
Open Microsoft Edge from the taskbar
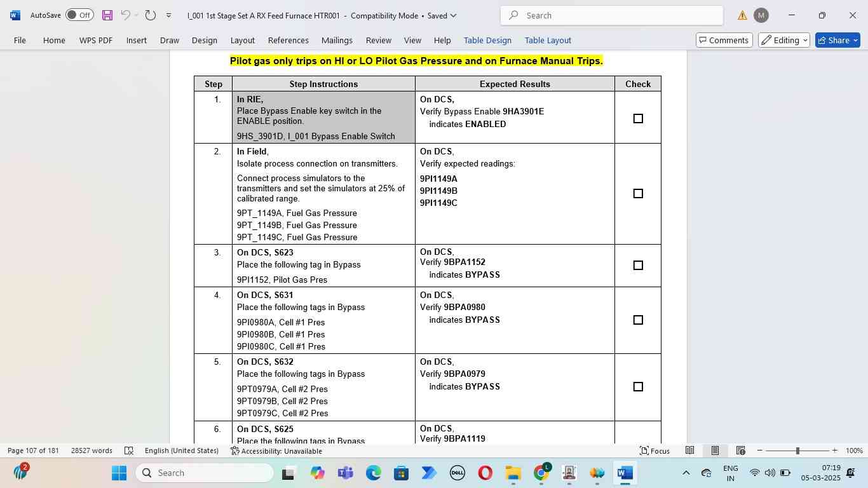(x=373, y=473)
